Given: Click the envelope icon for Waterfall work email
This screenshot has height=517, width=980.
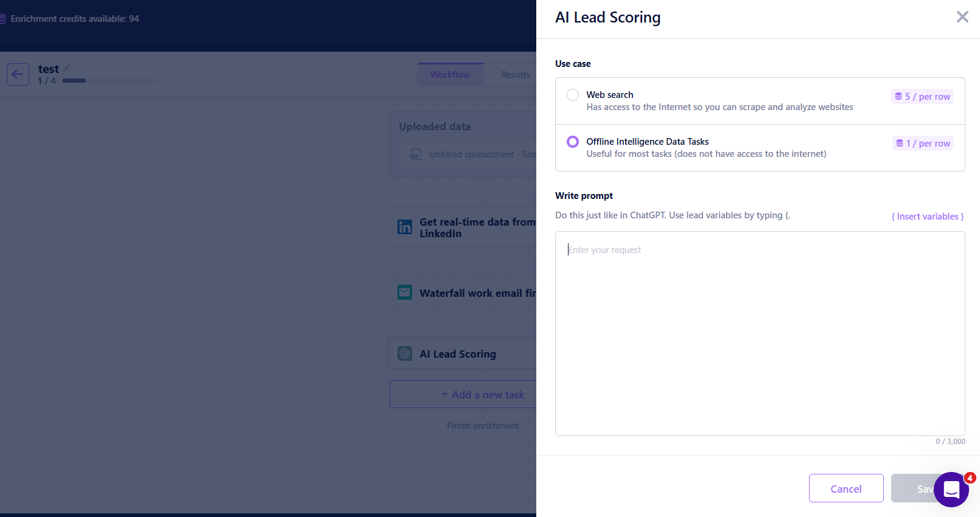Looking at the screenshot, I should point(405,293).
